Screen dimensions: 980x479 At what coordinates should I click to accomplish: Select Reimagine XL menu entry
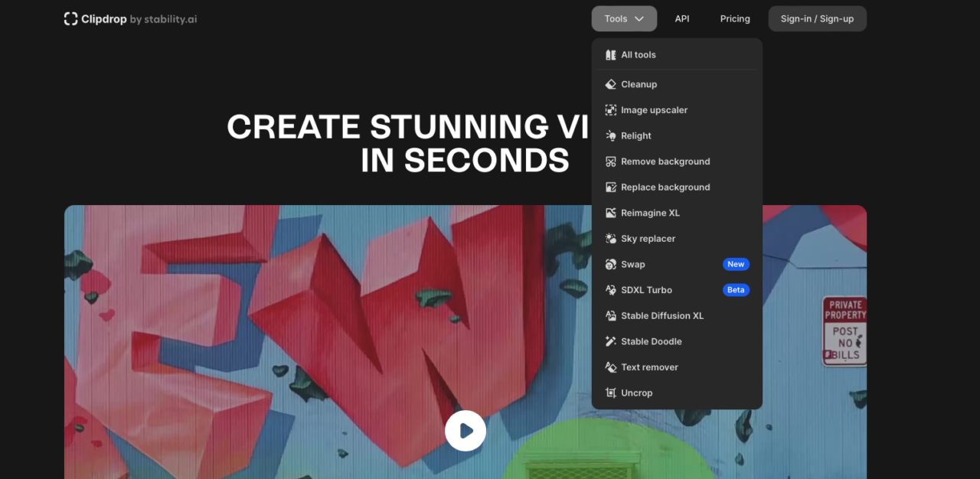(650, 213)
